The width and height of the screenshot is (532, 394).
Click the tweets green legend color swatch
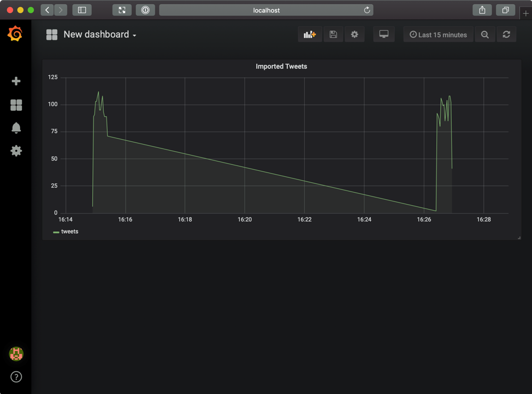(x=56, y=232)
